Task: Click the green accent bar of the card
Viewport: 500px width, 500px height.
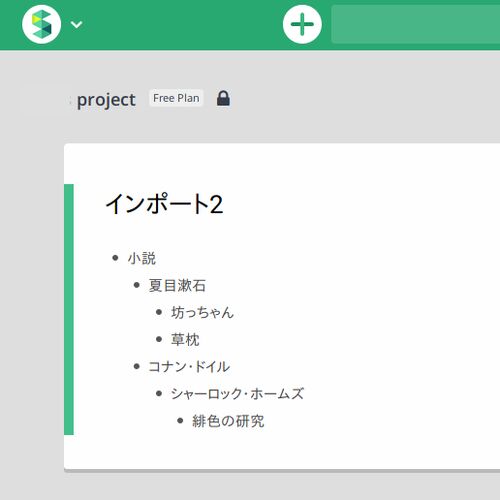Action: (69, 309)
